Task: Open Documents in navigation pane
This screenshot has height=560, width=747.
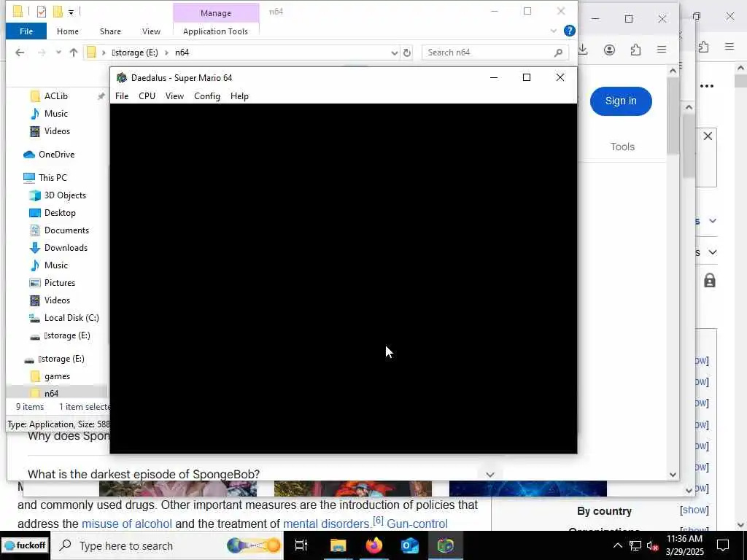Action: [66, 230]
